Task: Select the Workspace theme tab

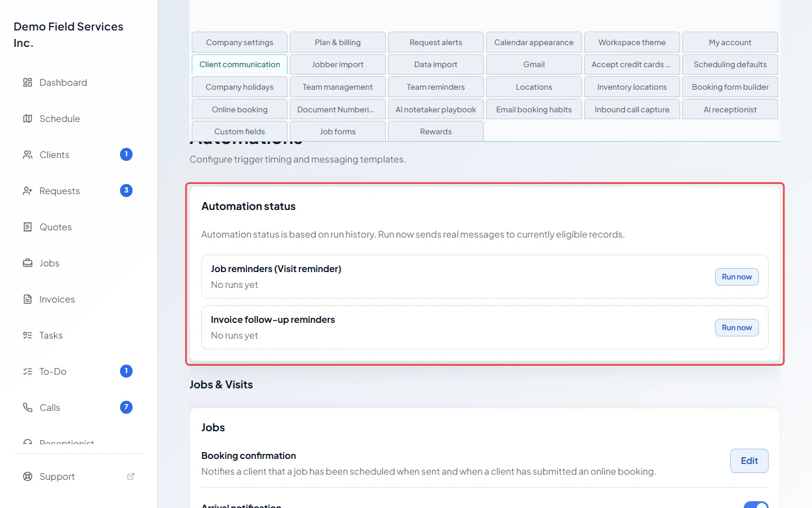Action: coord(632,42)
